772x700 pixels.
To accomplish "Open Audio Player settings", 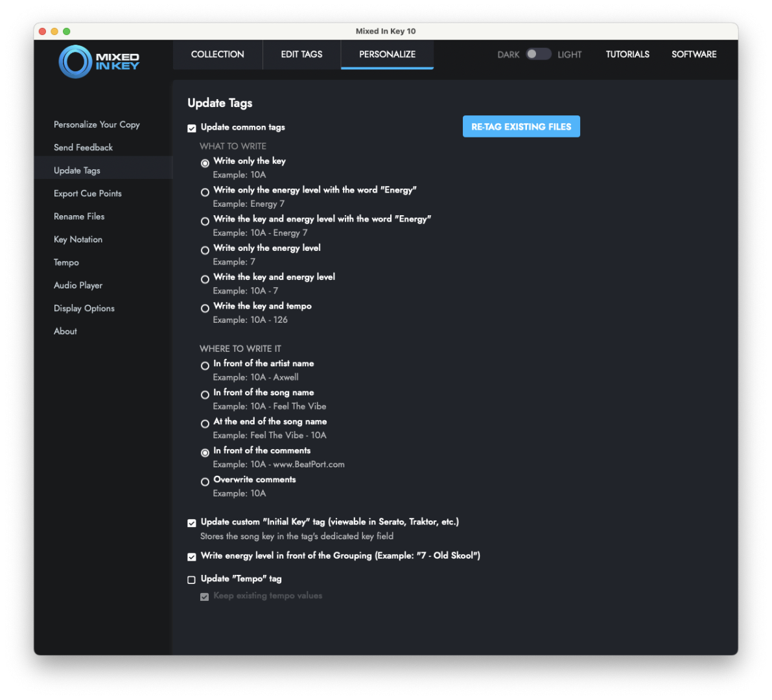I will (78, 285).
